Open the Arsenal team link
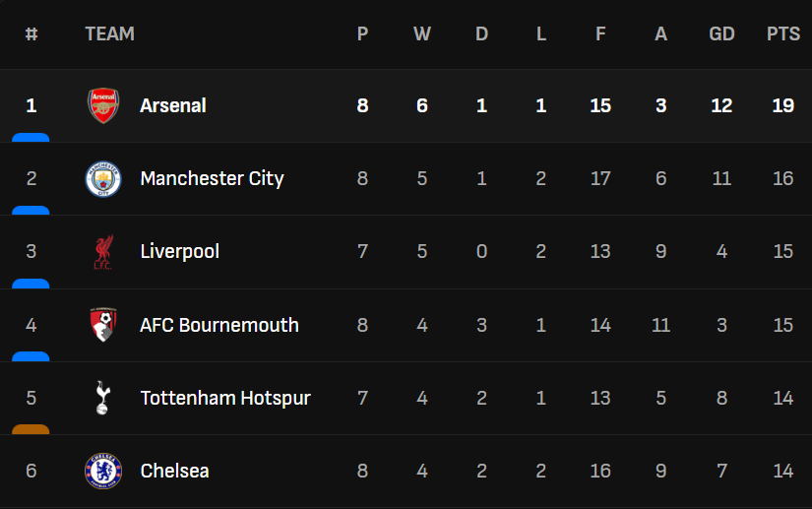Screen dimensions: 812x509 (x=173, y=105)
